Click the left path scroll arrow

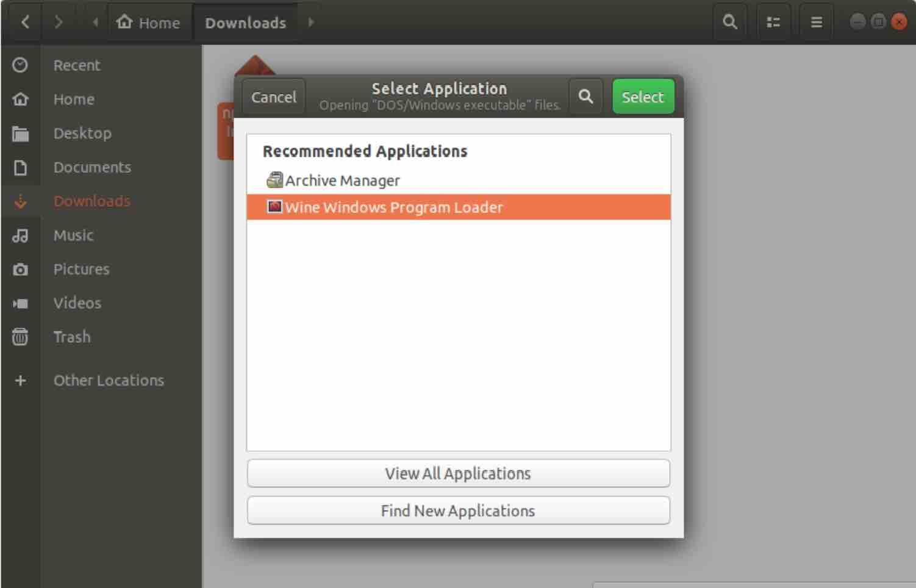tap(95, 23)
